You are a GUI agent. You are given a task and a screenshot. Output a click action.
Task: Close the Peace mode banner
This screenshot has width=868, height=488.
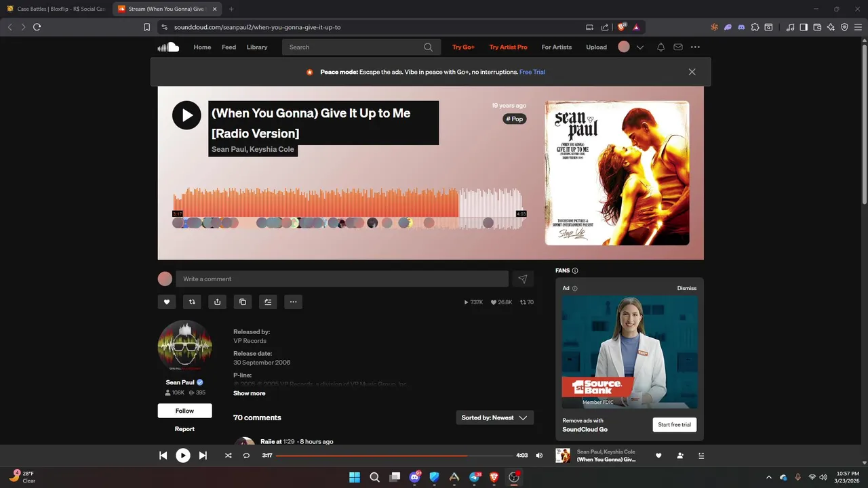click(x=692, y=72)
